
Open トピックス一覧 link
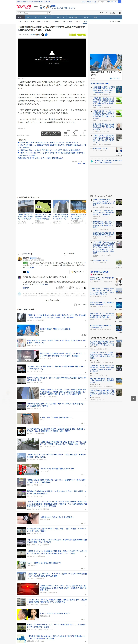coord(115,21)
